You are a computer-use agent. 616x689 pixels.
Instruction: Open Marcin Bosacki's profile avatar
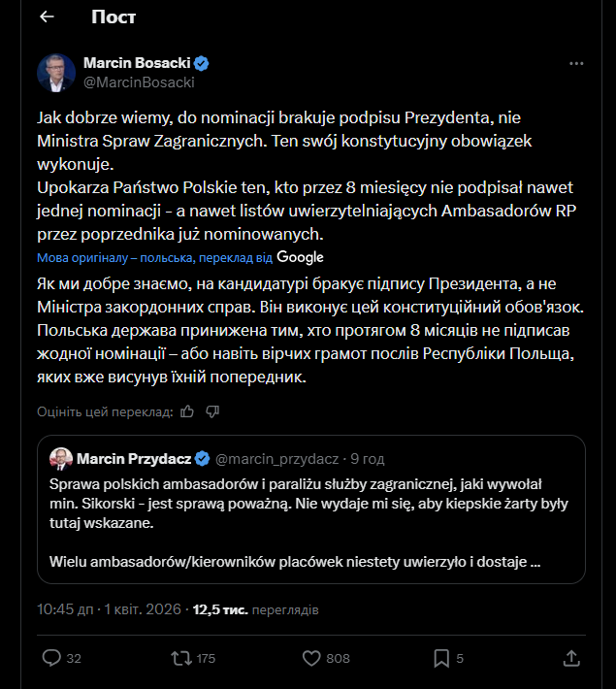(x=56, y=73)
